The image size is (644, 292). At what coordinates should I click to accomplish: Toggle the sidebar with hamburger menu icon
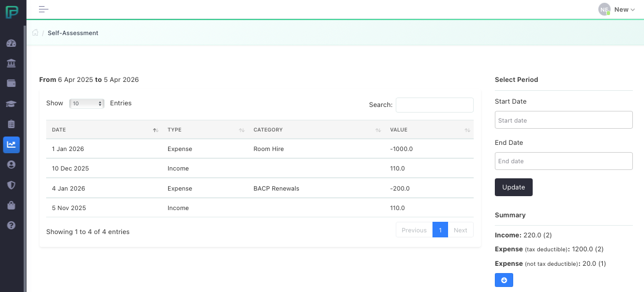click(x=43, y=9)
